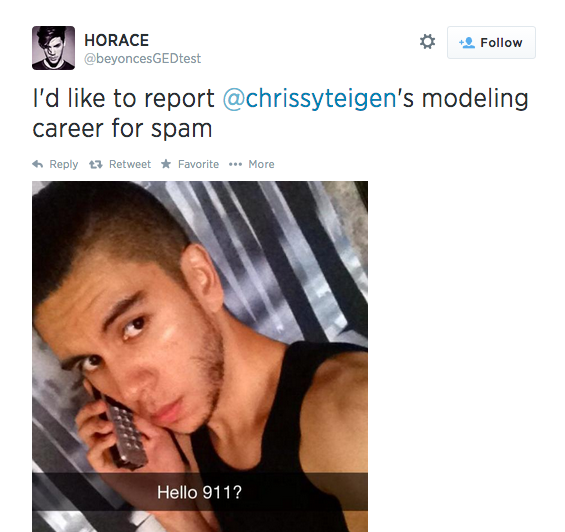
Task: Select the Favorite text label
Action: tap(198, 164)
